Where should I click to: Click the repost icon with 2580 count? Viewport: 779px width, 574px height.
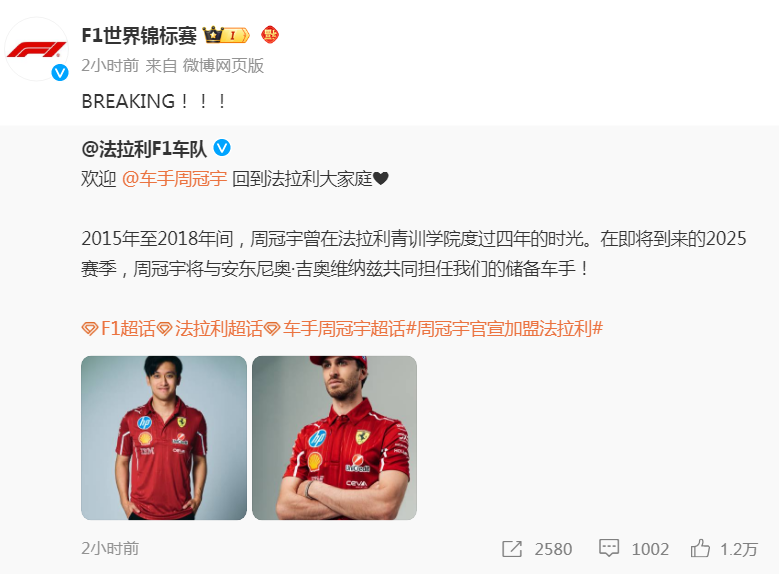pyautogui.click(x=512, y=549)
